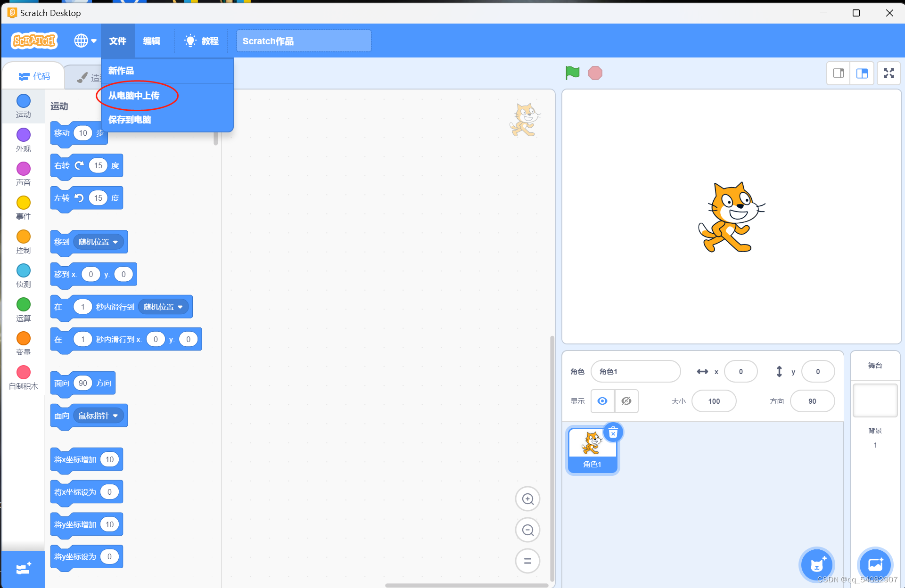Click the Scratch作品 project title field
905x588 pixels.
pos(304,41)
